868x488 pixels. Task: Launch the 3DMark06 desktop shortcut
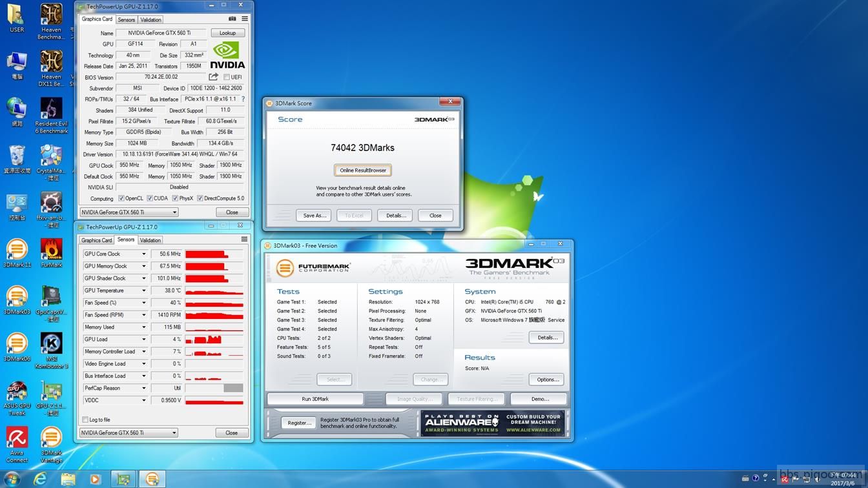[17, 347]
